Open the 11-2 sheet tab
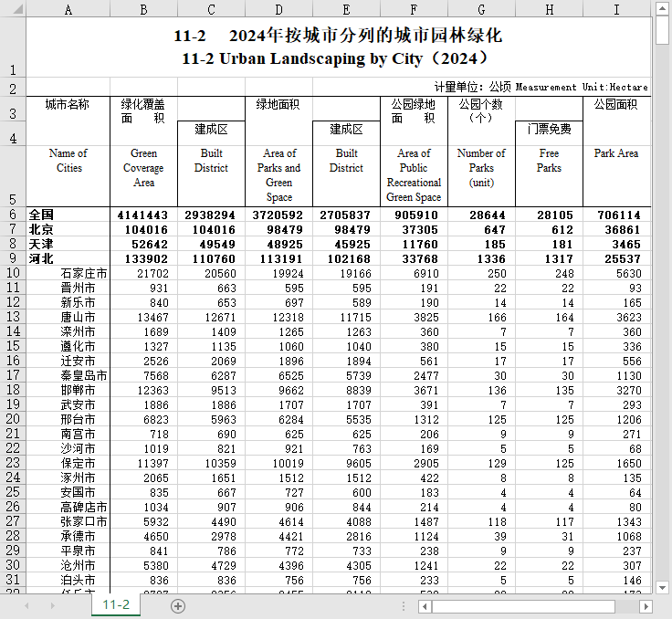672x619 pixels. [116, 605]
